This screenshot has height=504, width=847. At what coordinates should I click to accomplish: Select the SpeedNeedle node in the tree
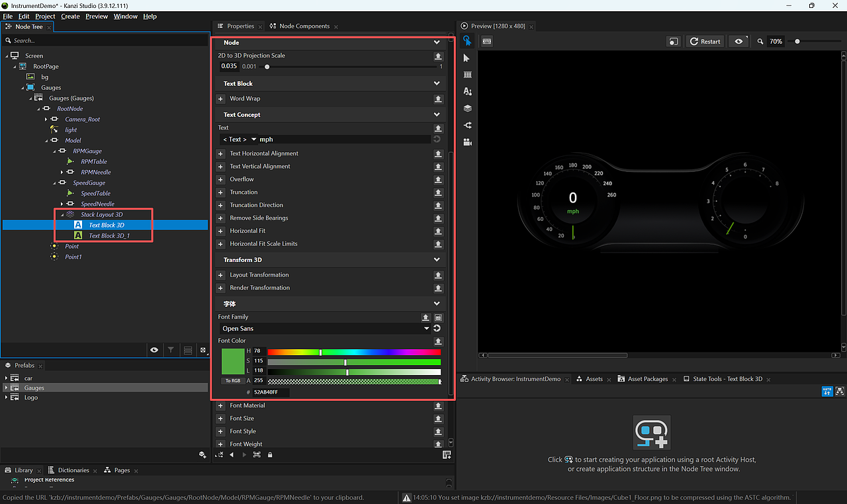pos(97,204)
